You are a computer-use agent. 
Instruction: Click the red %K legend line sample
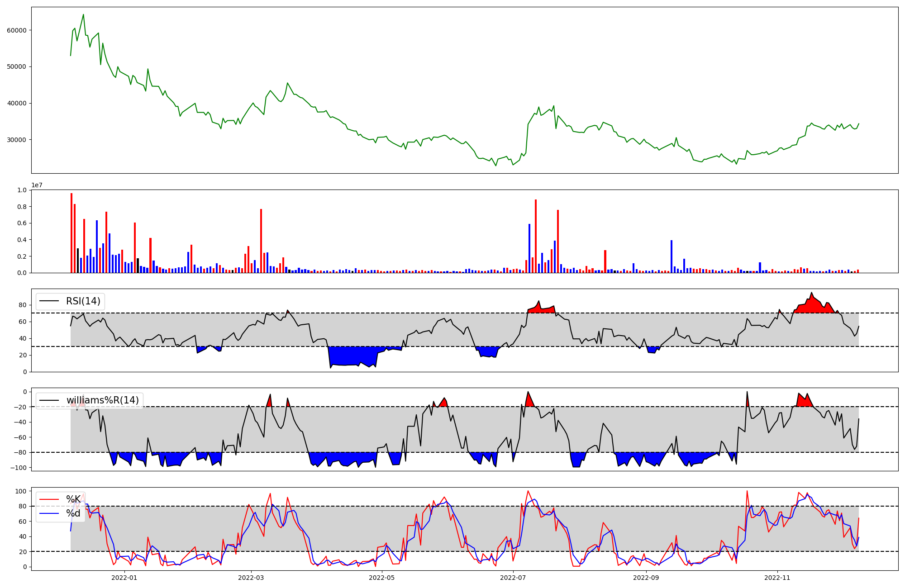tap(49, 499)
